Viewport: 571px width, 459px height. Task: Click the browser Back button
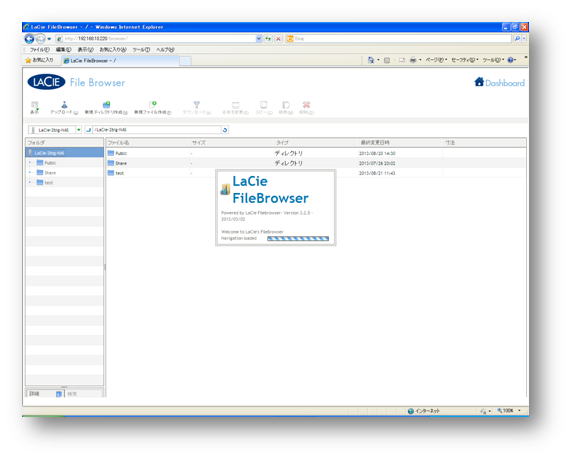tap(29, 38)
